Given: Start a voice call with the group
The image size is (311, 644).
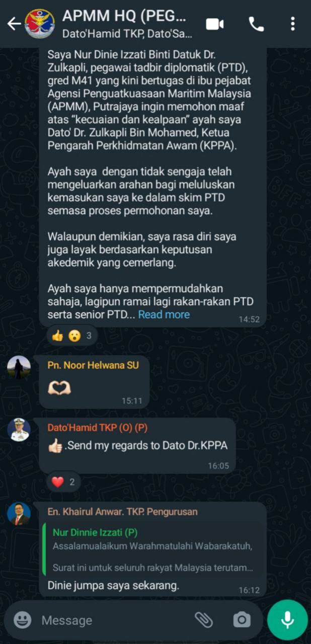Looking at the screenshot, I should click(x=256, y=24).
